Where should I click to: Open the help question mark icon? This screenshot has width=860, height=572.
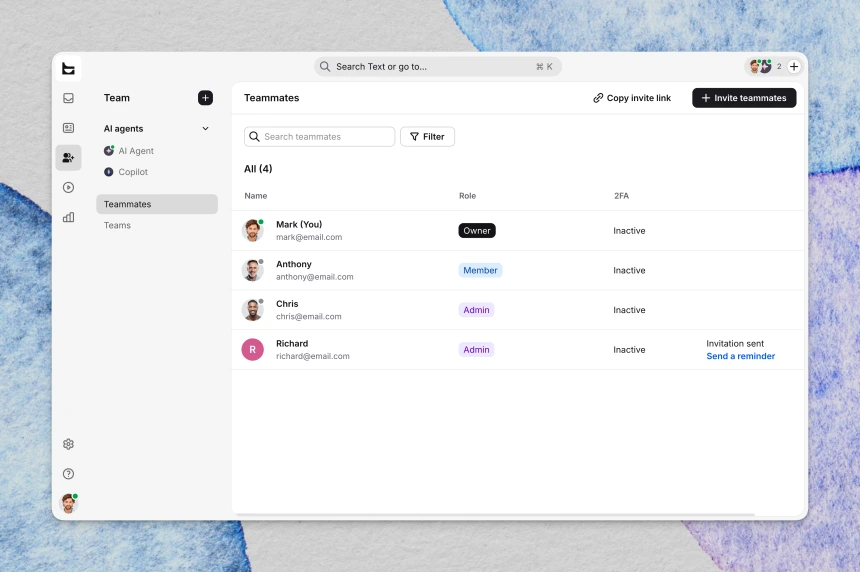point(69,474)
